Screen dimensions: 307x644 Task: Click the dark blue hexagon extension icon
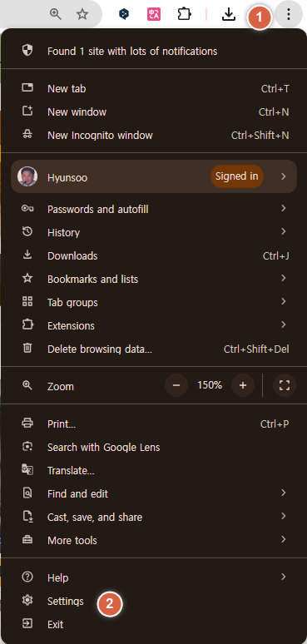click(x=123, y=14)
